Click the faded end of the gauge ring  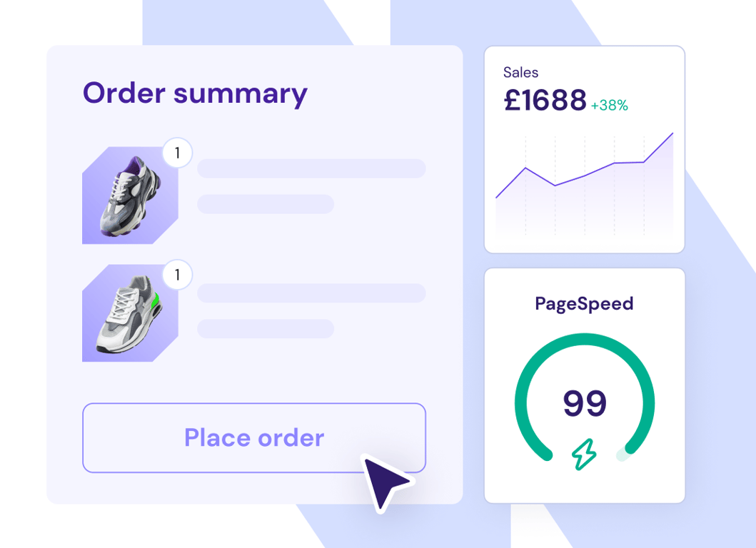pos(623,455)
